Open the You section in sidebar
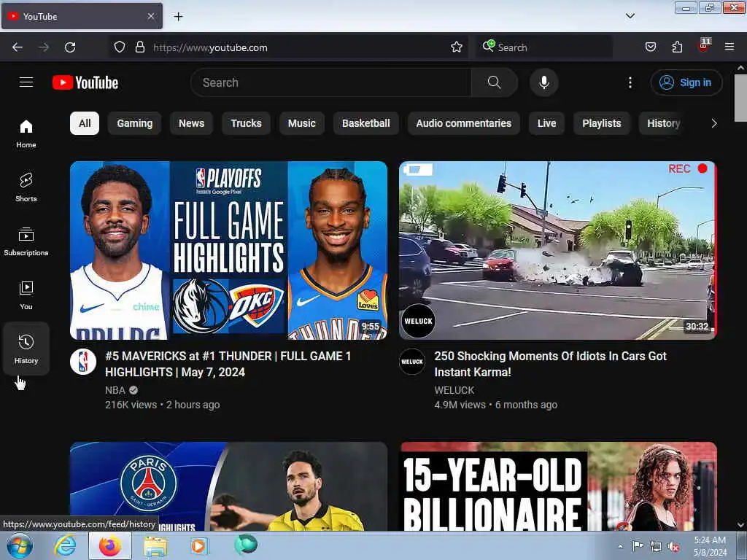The height and width of the screenshot is (560, 747). tap(26, 295)
